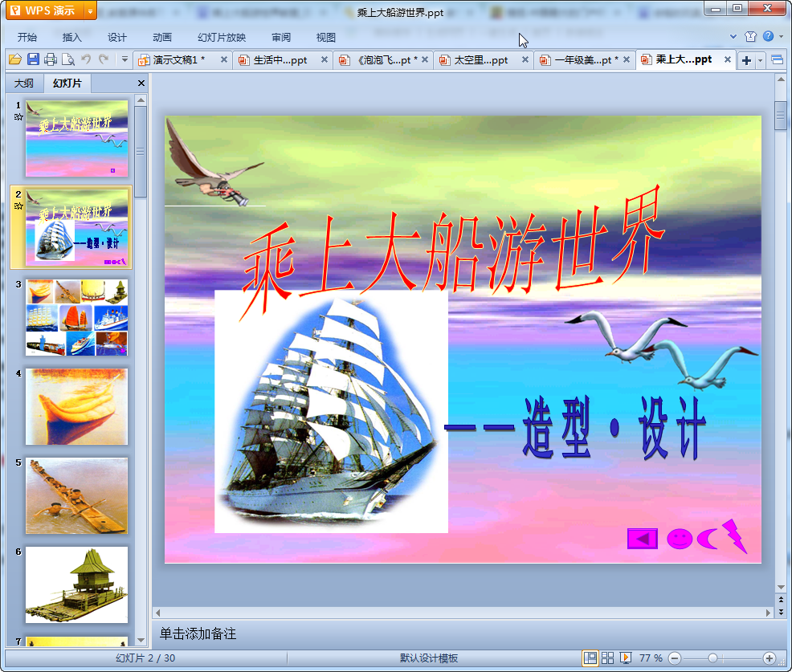The width and height of the screenshot is (792, 672).
Task: Click the pink back action button on slide
Action: pyautogui.click(x=642, y=539)
